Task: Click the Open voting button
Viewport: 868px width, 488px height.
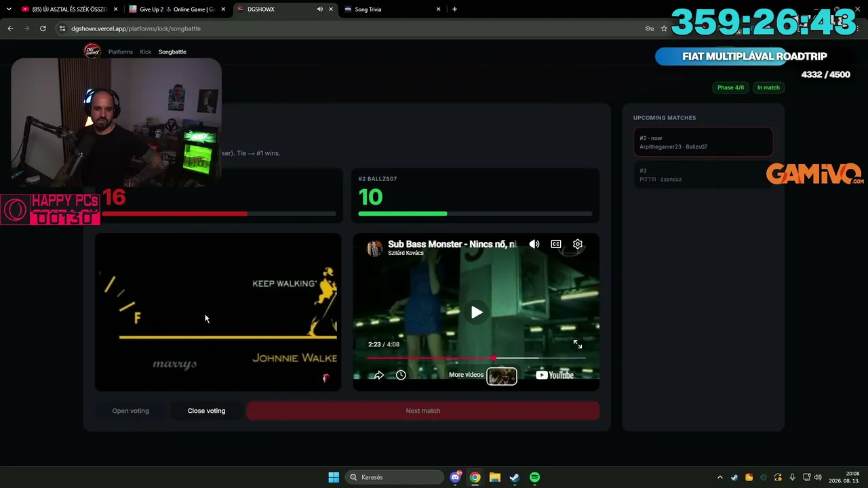Action: (130, 411)
